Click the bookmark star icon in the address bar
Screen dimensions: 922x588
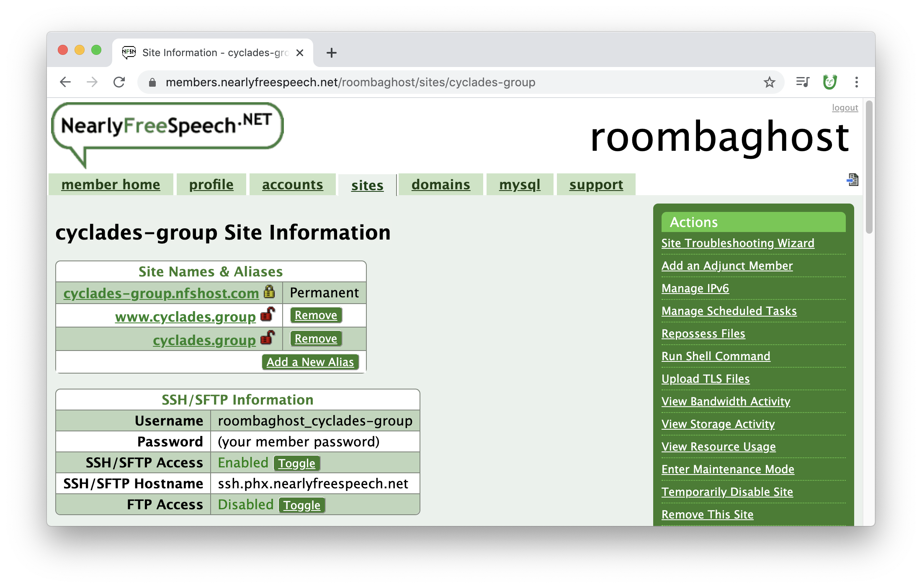click(x=769, y=82)
